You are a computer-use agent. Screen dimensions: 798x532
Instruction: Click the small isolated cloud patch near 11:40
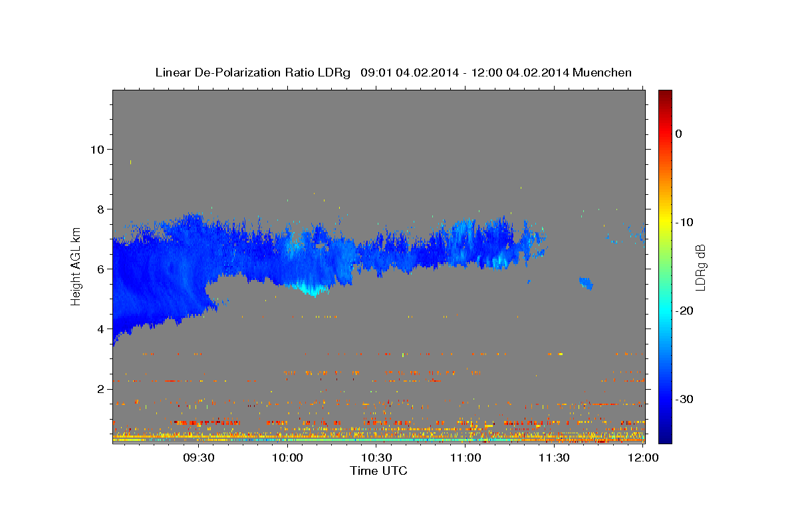[x=586, y=283]
